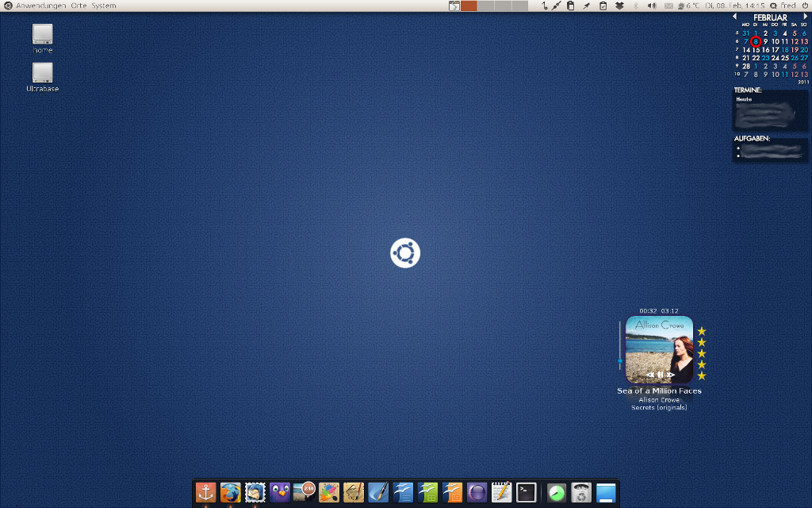The width and height of the screenshot is (812, 508).
Task: Open the Pidgin messenger dock icon
Action: [279, 493]
